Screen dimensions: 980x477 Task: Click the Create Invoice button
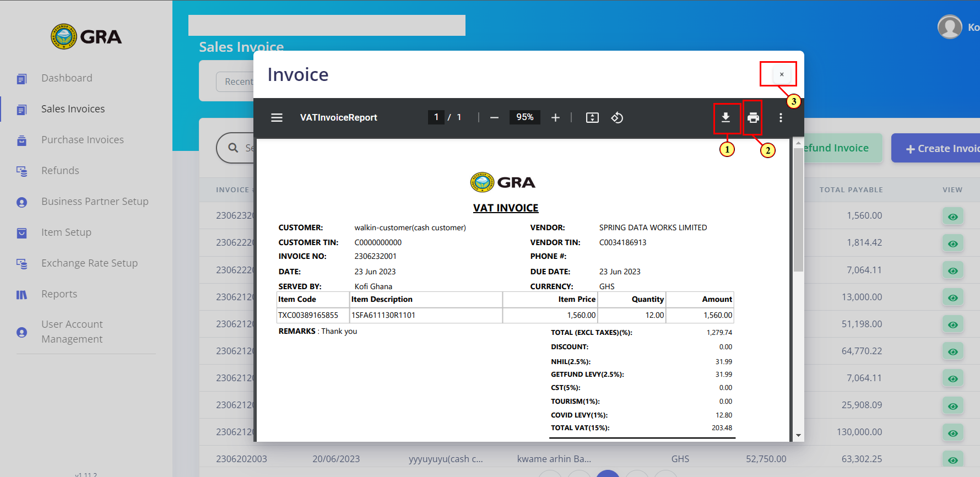pos(936,148)
